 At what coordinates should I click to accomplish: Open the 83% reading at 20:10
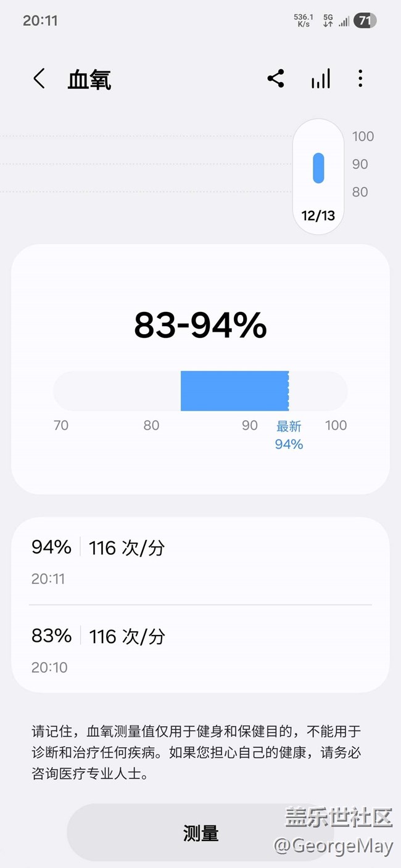click(x=200, y=649)
